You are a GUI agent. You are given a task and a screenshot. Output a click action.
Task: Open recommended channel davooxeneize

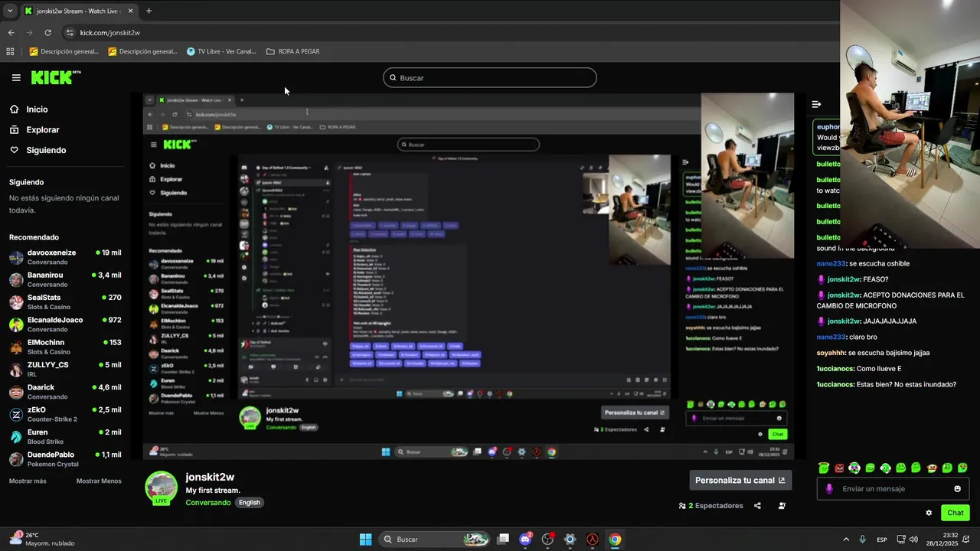(65, 257)
